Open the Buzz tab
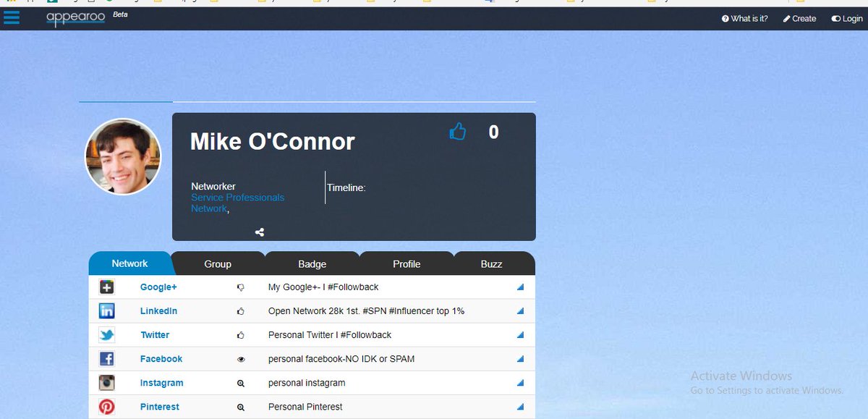868x419 pixels. coord(491,263)
